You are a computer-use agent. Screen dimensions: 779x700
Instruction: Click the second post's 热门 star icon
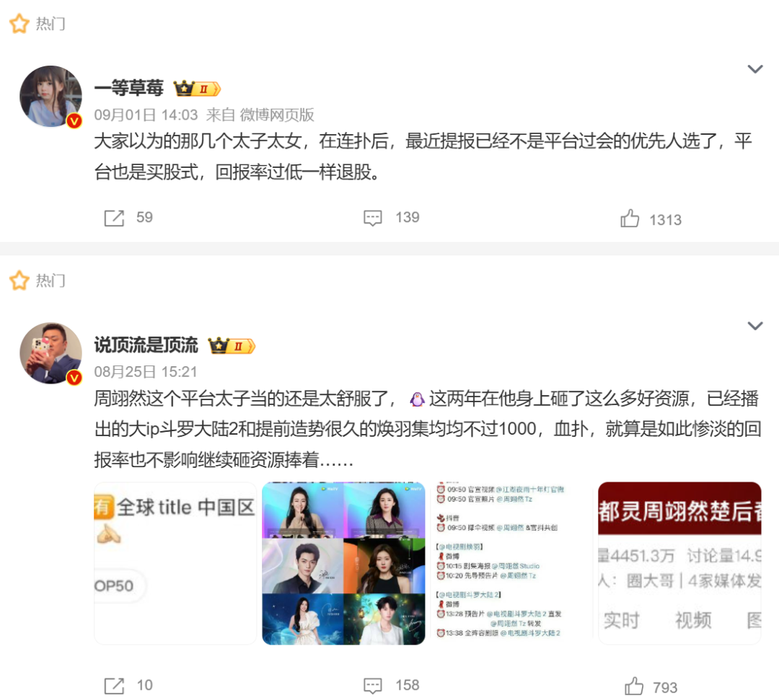pos(19,280)
